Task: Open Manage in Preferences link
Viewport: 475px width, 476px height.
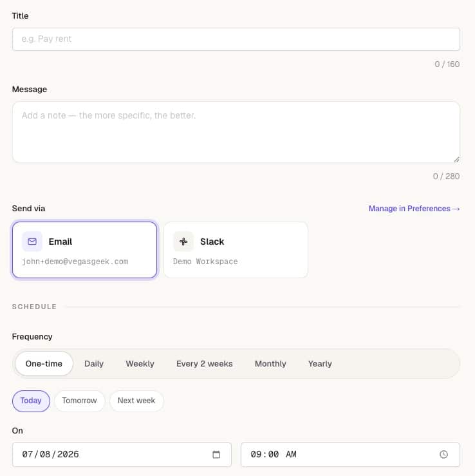Action: 414,209
